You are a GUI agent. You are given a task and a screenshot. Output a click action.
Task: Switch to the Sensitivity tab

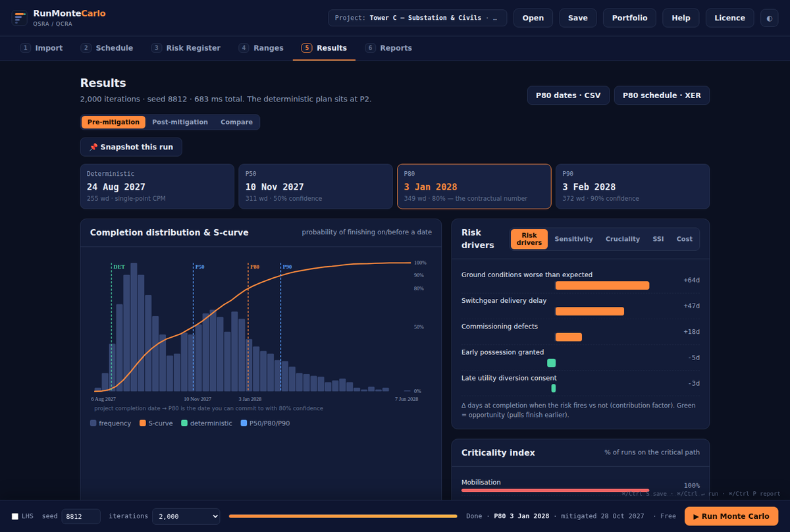pos(573,239)
